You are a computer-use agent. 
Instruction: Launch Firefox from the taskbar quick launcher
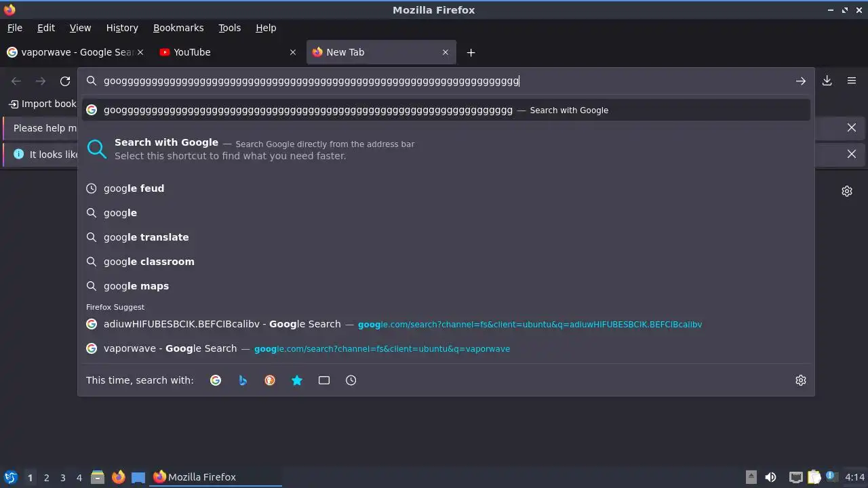(118, 477)
